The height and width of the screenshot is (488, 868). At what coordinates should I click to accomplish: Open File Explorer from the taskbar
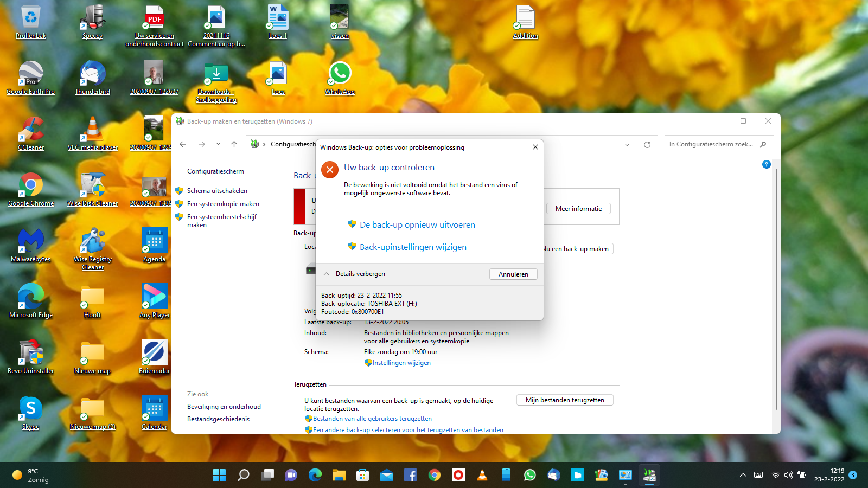coord(339,476)
